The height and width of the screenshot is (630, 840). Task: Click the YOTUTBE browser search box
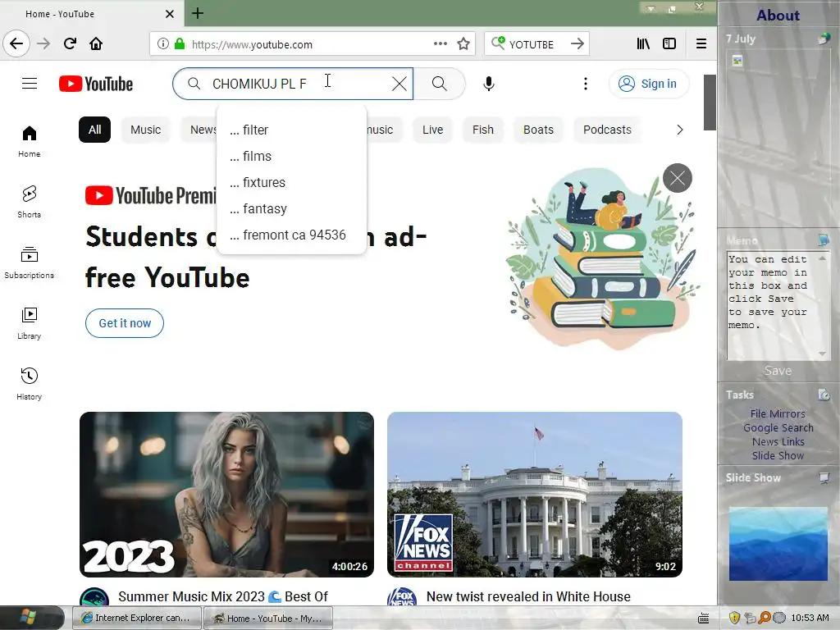click(x=536, y=44)
